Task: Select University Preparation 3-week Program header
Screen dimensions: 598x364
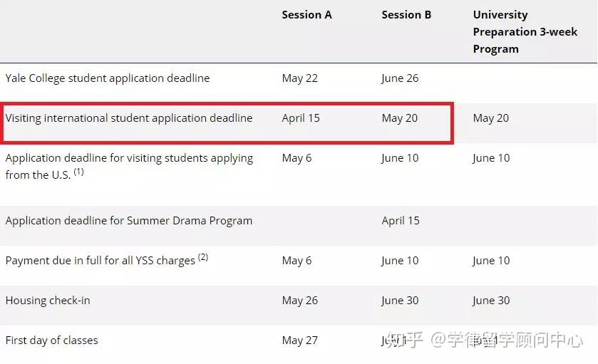Action: (x=525, y=31)
